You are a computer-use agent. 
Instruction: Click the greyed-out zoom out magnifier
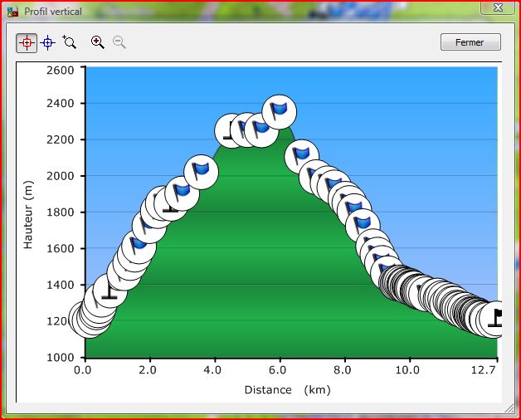(x=119, y=42)
